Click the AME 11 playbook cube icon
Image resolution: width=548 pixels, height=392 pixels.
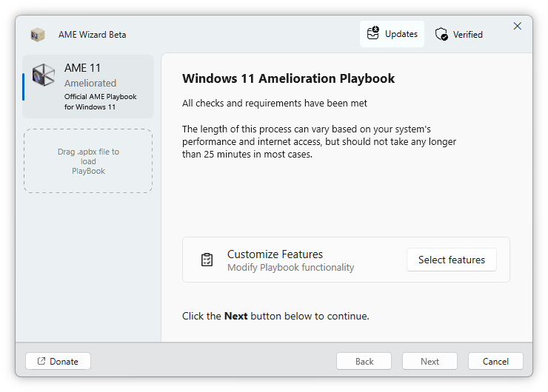[44, 75]
